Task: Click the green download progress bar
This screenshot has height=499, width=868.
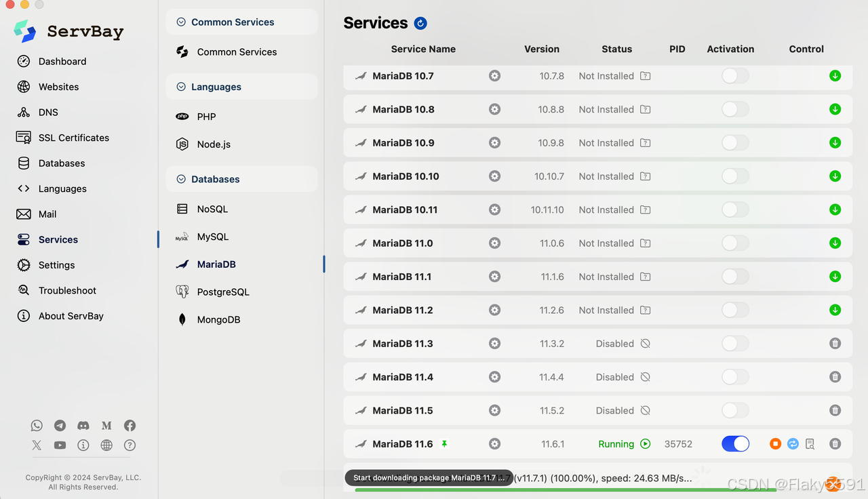Action: [566, 490]
